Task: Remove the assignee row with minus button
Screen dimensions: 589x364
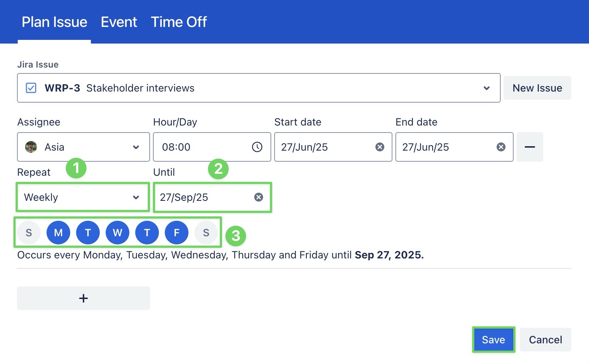Action: (530, 147)
